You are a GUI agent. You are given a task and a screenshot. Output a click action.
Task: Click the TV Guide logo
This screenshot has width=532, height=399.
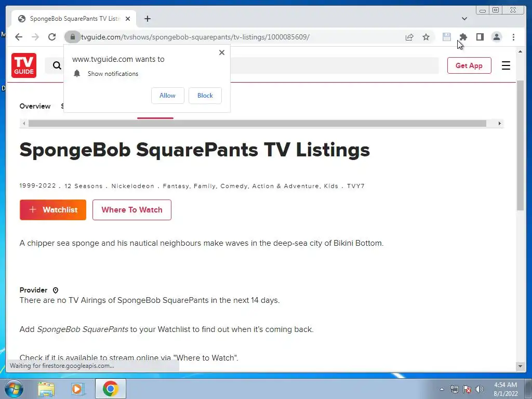[x=24, y=65]
